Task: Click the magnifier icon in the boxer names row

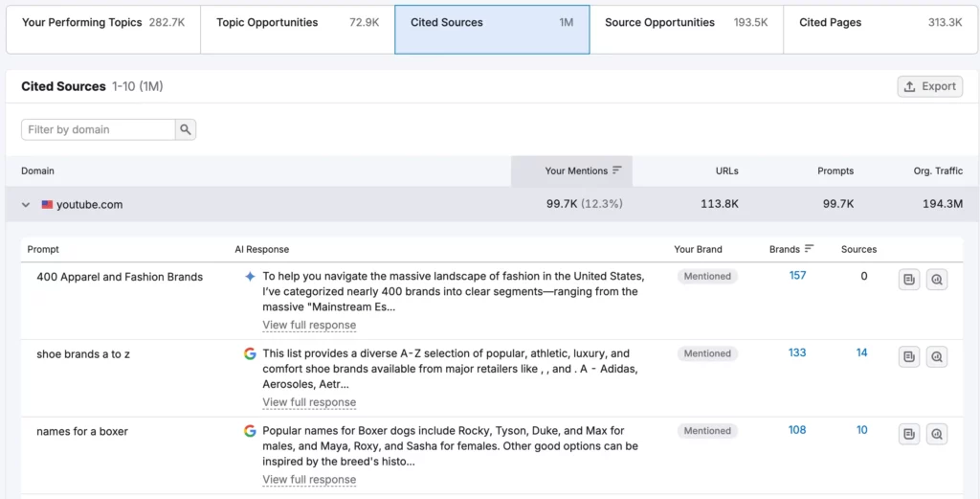Action: click(937, 434)
